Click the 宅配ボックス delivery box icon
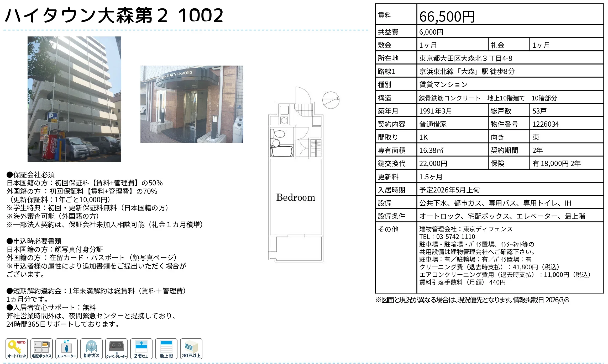This screenshot has width=608, height=364. (41, 349)
